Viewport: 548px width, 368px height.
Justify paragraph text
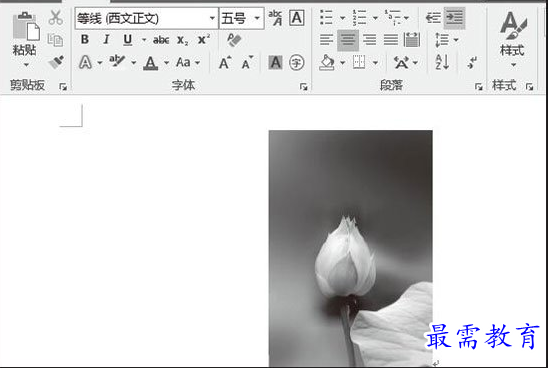coord(391,40)
